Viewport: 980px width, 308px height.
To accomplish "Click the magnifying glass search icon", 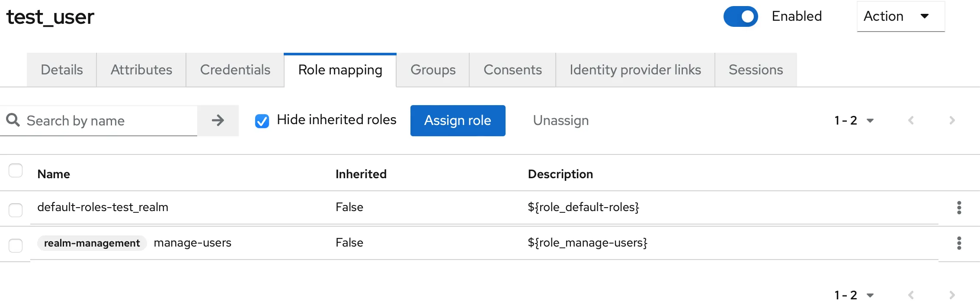I will click(13, 120).
